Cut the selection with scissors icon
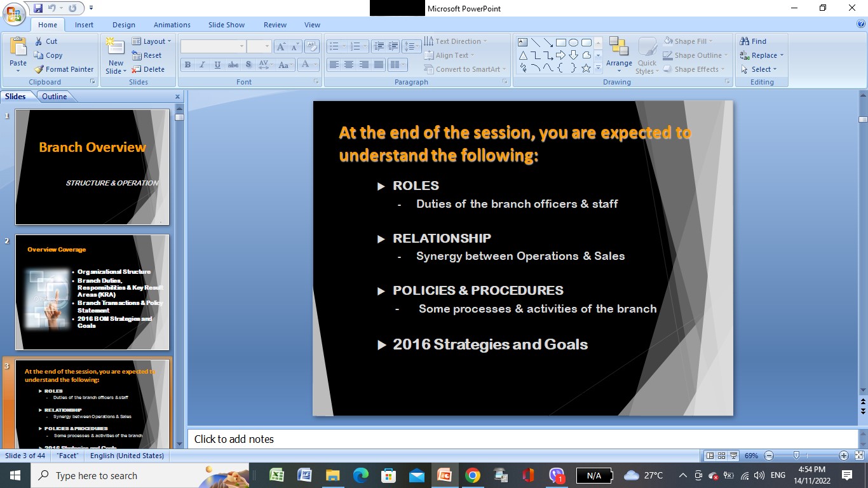Screen dimensions: 868x488 [x=46, y=41]
